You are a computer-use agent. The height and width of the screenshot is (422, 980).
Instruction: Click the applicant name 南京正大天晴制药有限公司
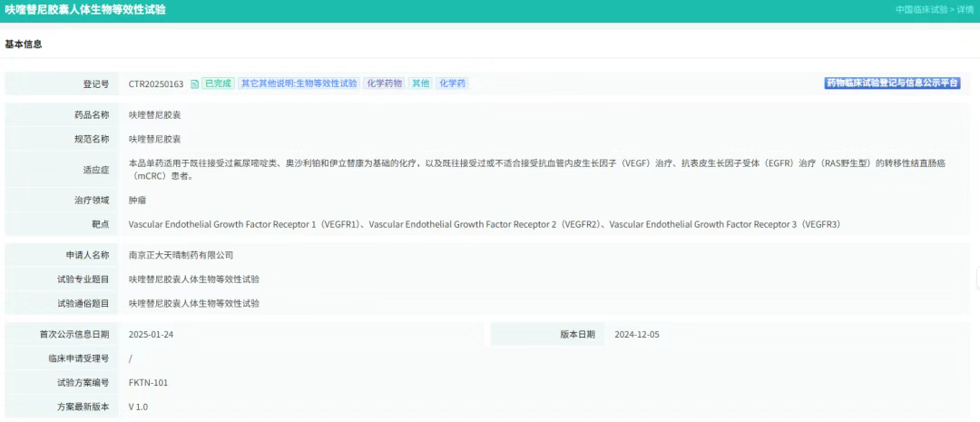[181, 256]
